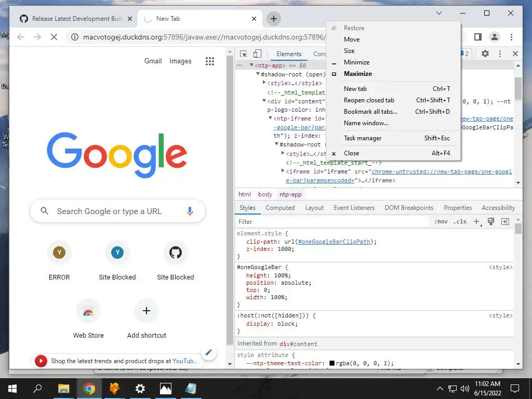Collapse the ntp-app element node

251,65
